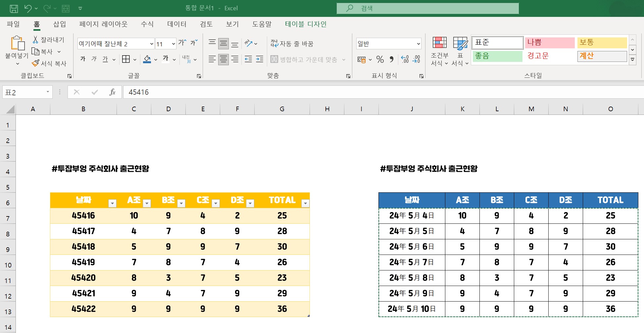Viewport: 644px width, 333px height.
Task: Switch to the 테이블 디자인 tab
Action: pos(306,24)
